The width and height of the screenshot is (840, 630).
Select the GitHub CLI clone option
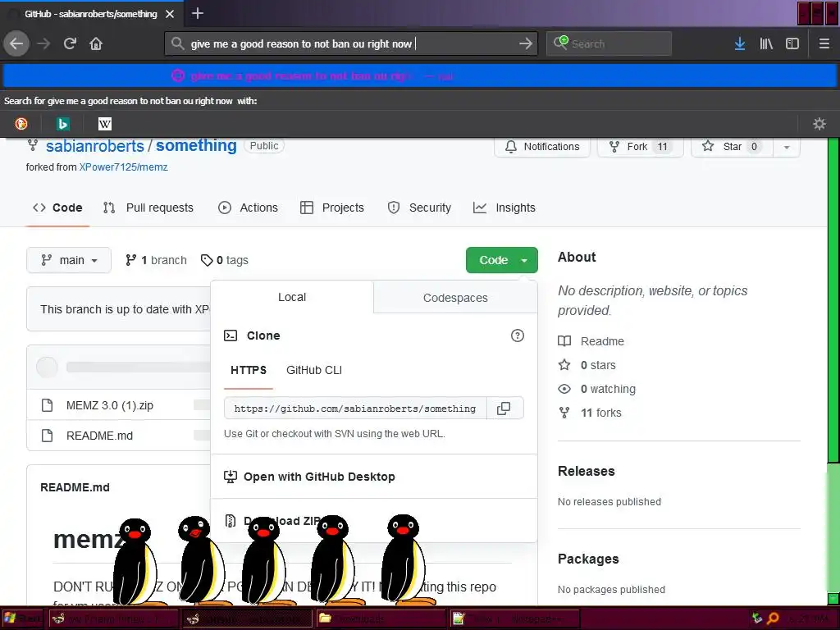pos(314,370)
